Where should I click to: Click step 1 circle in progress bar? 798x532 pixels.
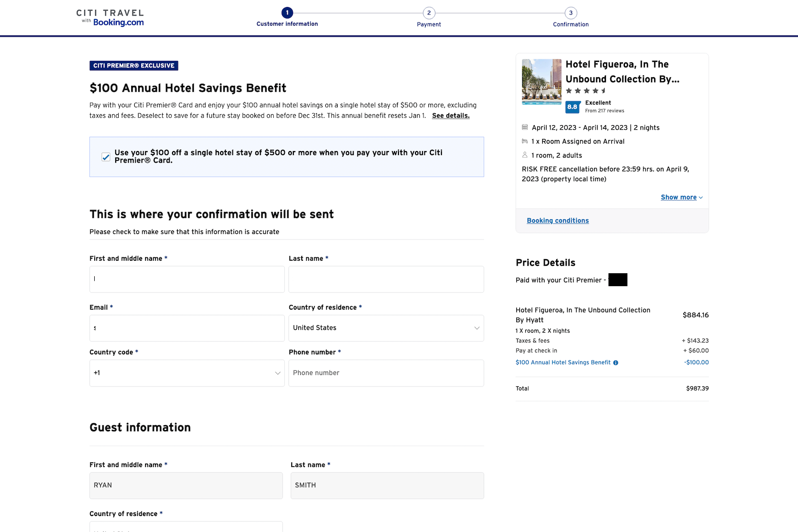click(287, 13)
